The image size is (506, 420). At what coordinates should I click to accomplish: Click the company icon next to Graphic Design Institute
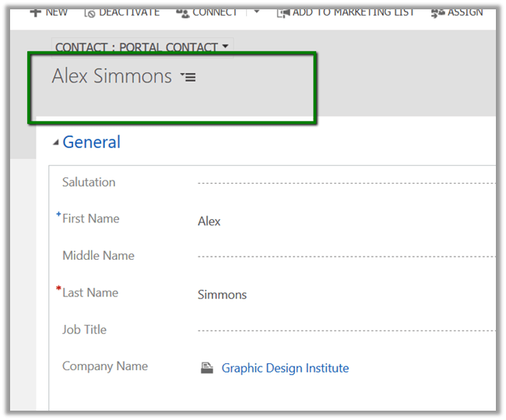pos(206,368)
